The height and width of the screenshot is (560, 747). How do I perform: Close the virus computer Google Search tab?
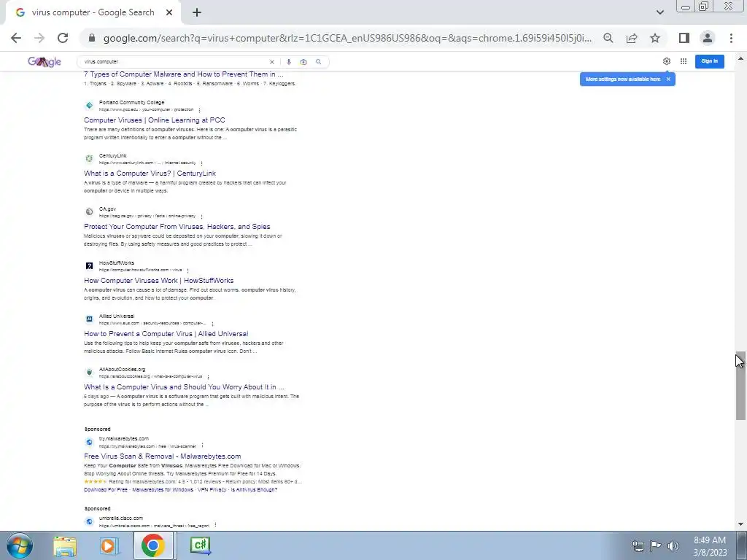coord(169,12)
